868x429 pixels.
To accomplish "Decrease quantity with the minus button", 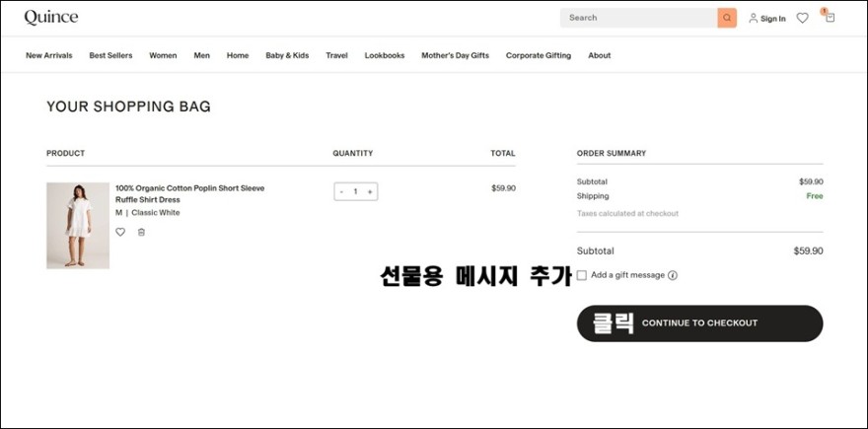I will coord(341,191).
